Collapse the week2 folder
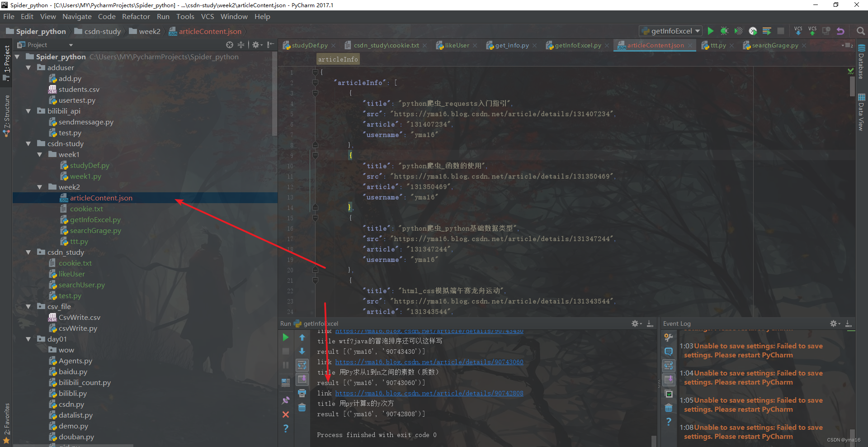868x447 pixels. tap(40, 187)
